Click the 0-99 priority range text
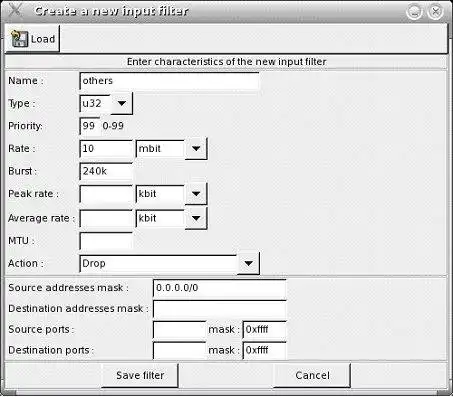 (x=113, y=126)
